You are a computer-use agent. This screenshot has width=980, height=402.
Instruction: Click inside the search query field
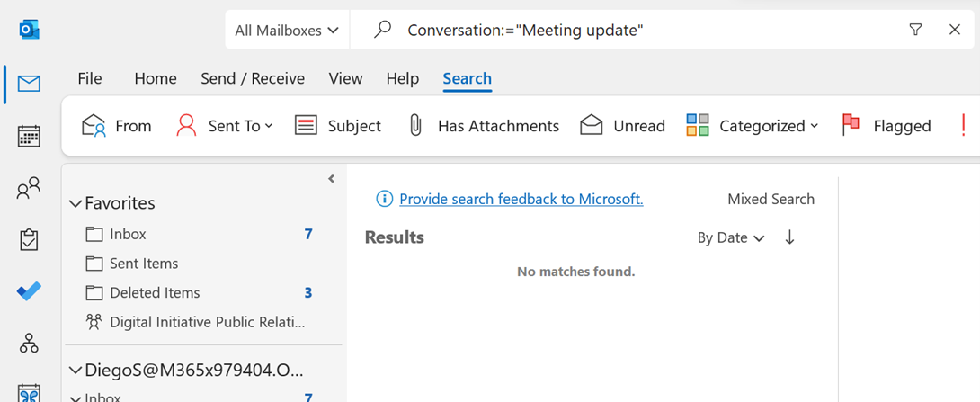point(629,31)
